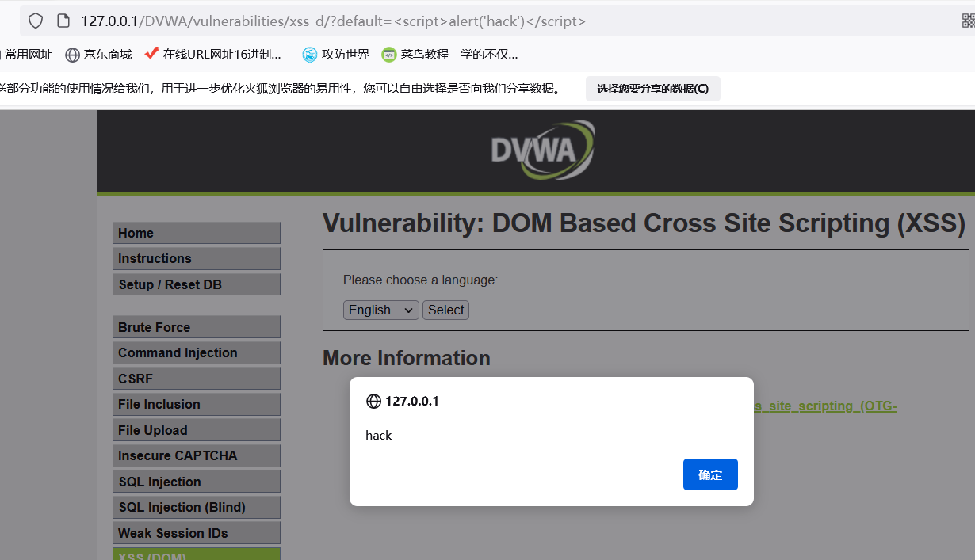Viewport: 975px width, 560px height.
Task: Open Setup / Reset DB page
Action: point(197,284)
